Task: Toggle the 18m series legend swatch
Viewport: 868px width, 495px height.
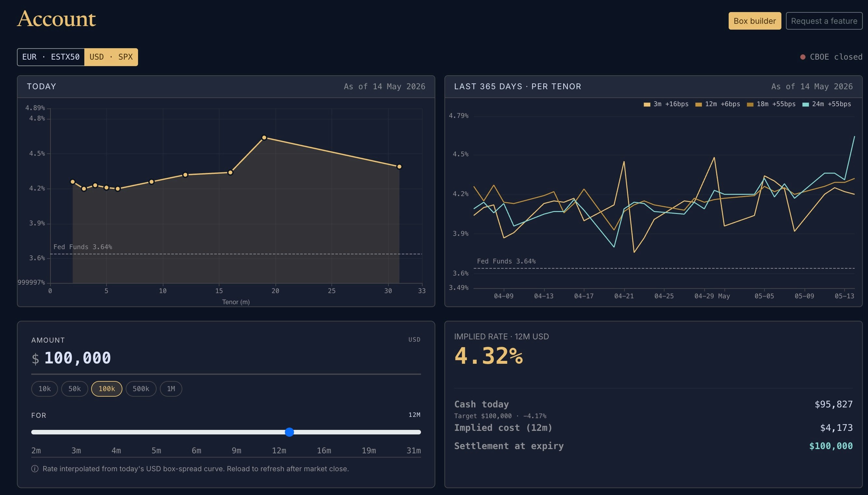Action: click(x=750, y=104)
